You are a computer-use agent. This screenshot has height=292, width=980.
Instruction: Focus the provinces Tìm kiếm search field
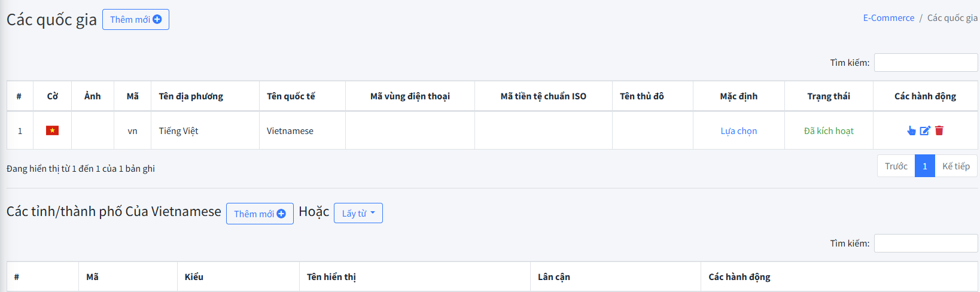tap(926, 243)
